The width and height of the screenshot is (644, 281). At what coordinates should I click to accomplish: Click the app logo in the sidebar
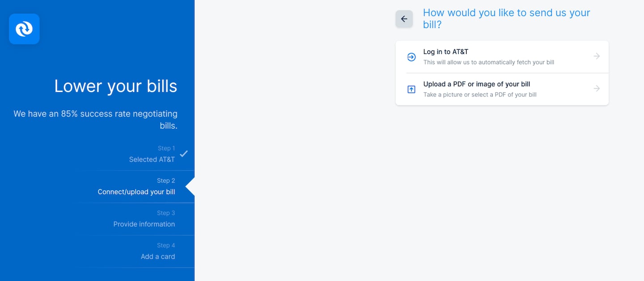24,29
